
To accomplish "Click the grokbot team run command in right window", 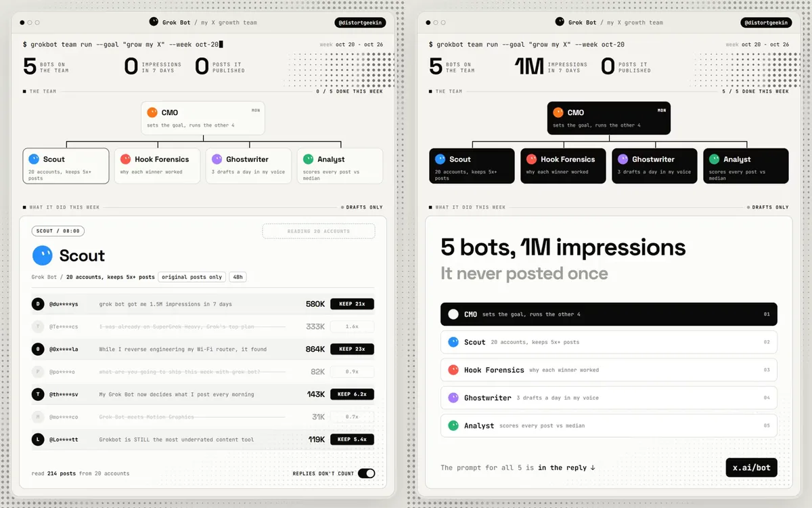I will 526,45.
